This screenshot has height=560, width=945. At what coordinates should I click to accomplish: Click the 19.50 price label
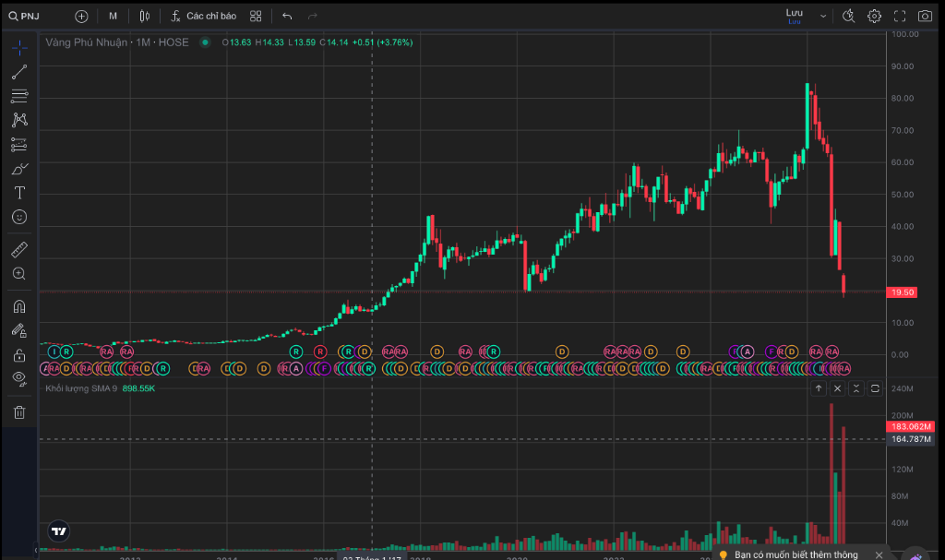click(903, 292)
